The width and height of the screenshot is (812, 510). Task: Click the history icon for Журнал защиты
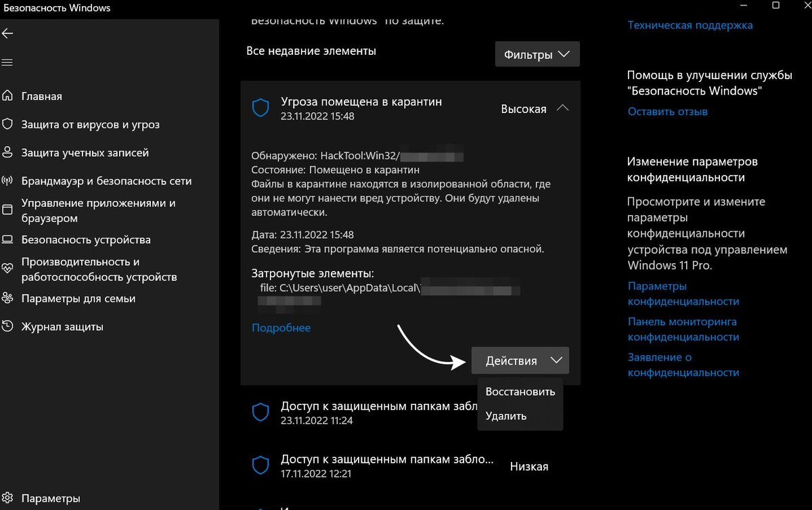pos(7,327)
